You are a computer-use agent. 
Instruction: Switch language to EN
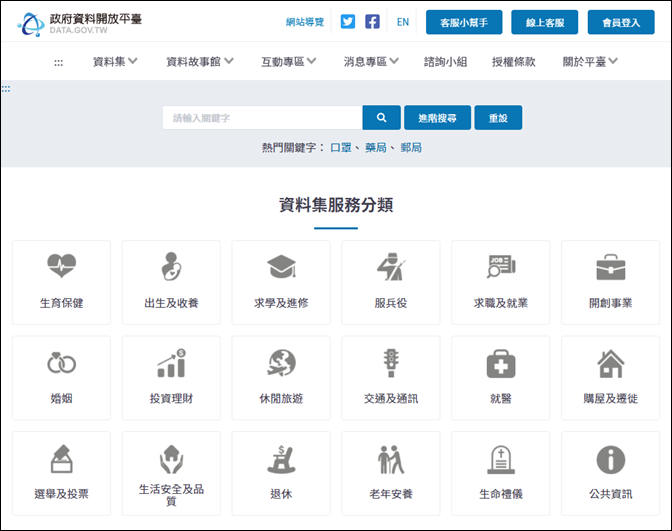(402, 22)
